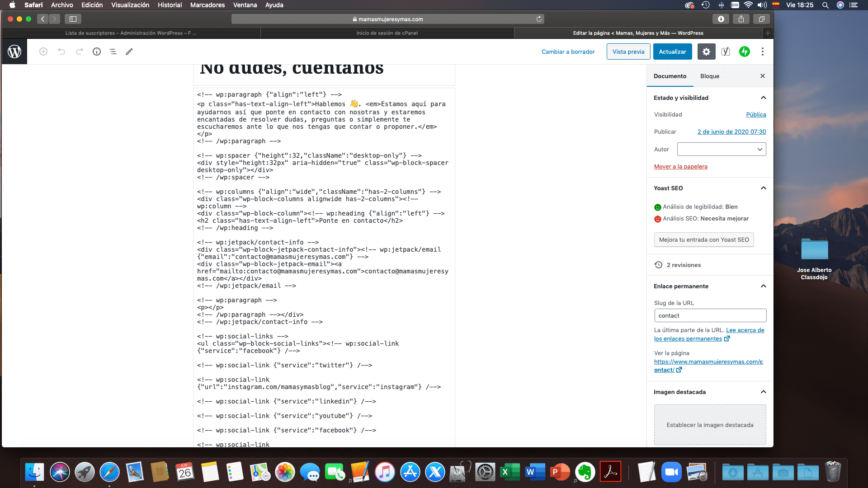
Task: Collapse Enlace permanente panel
Action: coord(764,286)
